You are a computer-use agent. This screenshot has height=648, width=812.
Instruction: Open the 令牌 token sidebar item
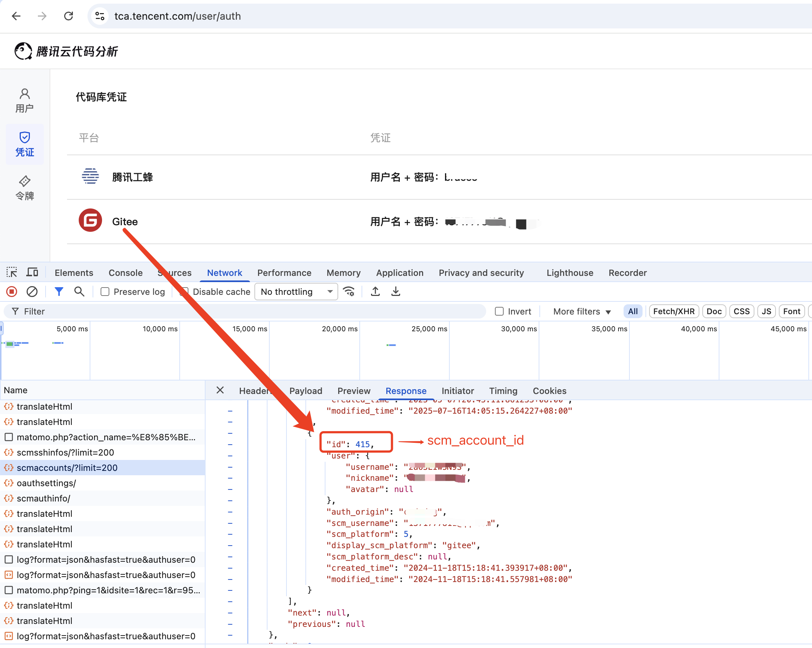tap(24, 188)
